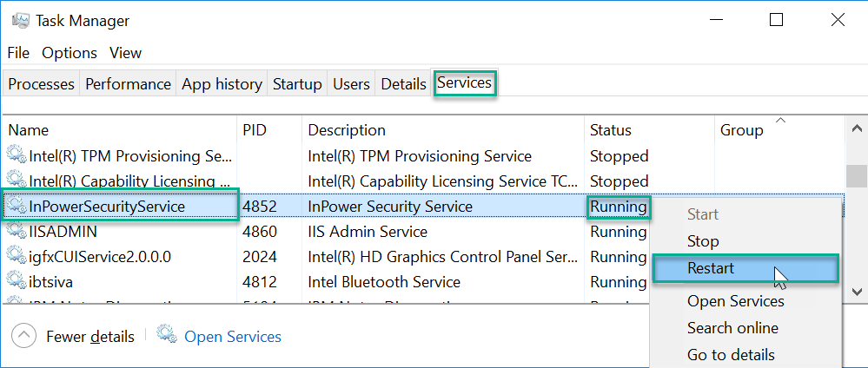Click the Task Manager app icon in title bar
The image size is (868, 368).
tap(20, 21)
